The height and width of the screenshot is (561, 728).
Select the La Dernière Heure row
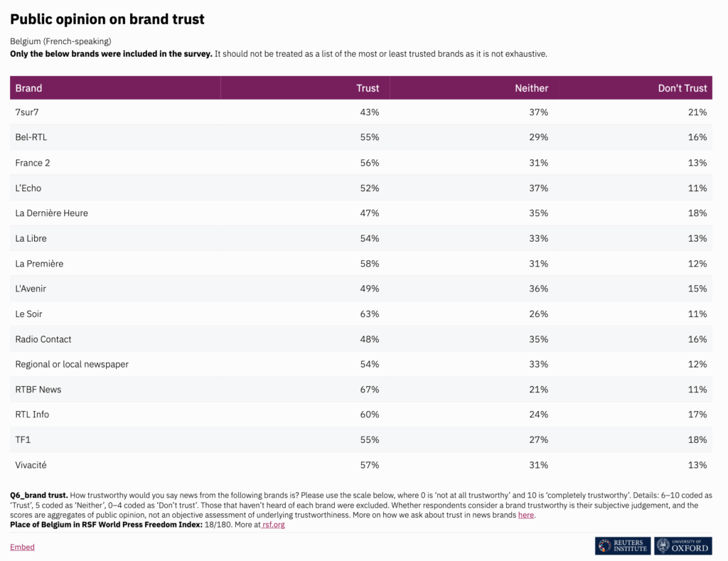coord(51,213)
